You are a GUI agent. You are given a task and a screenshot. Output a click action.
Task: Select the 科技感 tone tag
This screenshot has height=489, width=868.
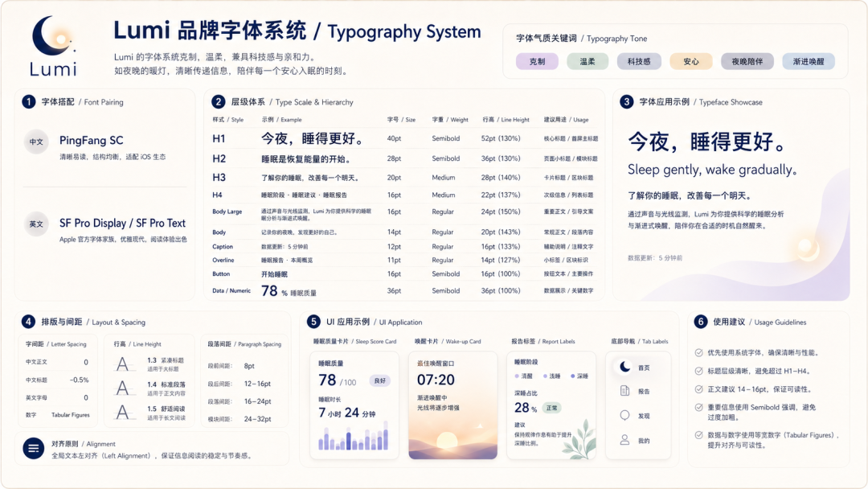639,61
